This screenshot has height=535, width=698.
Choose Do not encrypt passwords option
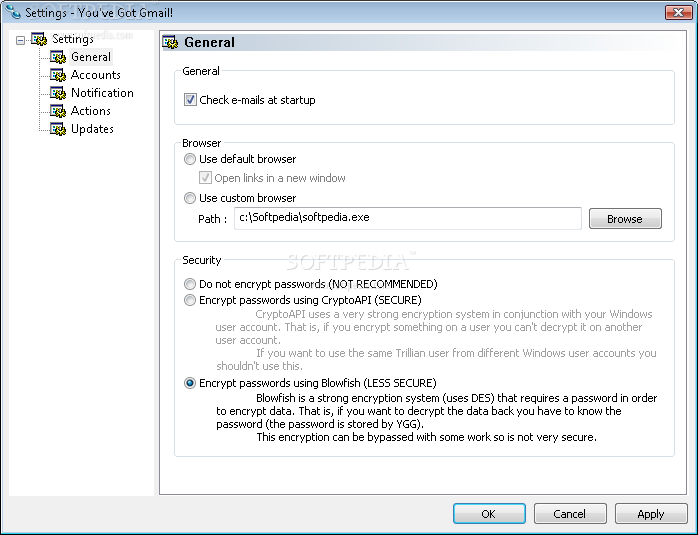[190, 284]
